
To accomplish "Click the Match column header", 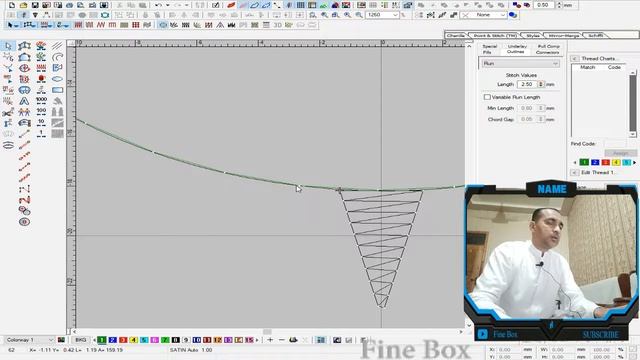I will (x=587, y=67).
